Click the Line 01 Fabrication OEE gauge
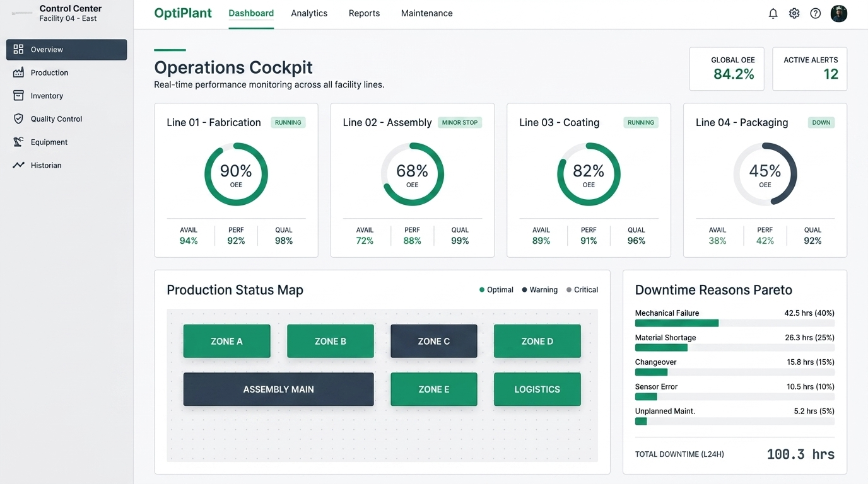The height and width of the screenshot is (484, 868). [236, 175]
